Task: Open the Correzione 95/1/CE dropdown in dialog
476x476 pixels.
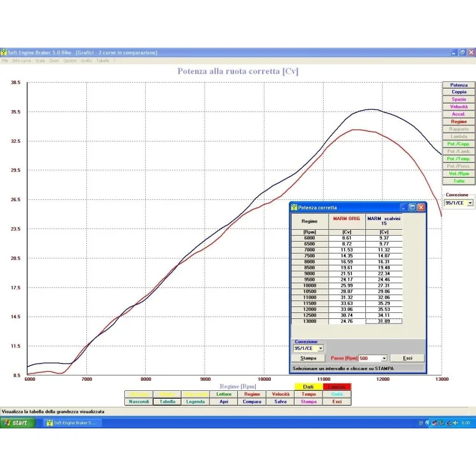Action: (x=320, y=348)
